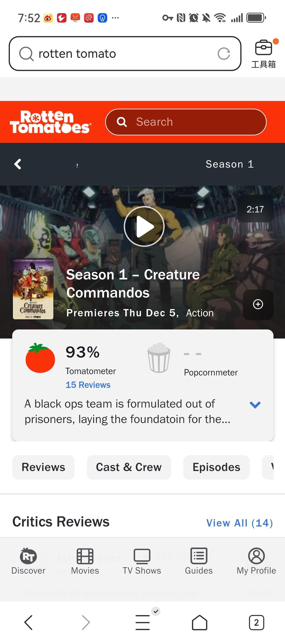The height and width of the screenshot is (644, 285).
Task: Open the toolbox icon labeled 工具箱
Action: 264,53
